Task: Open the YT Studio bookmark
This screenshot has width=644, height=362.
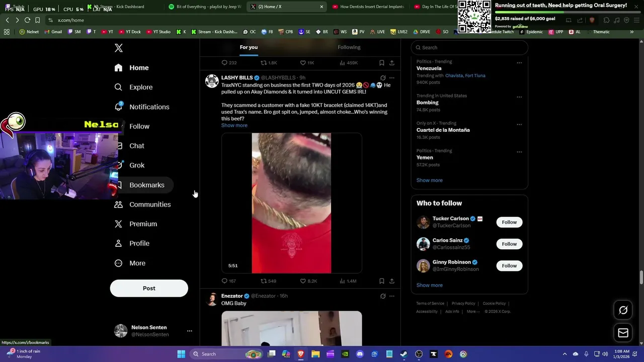Action: [158, 32]
